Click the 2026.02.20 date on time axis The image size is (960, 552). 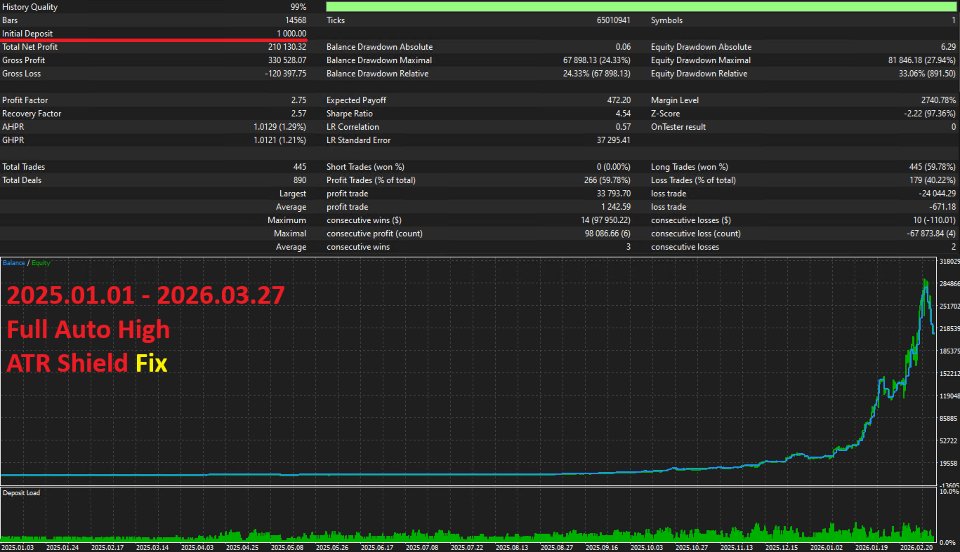(916, 548)
